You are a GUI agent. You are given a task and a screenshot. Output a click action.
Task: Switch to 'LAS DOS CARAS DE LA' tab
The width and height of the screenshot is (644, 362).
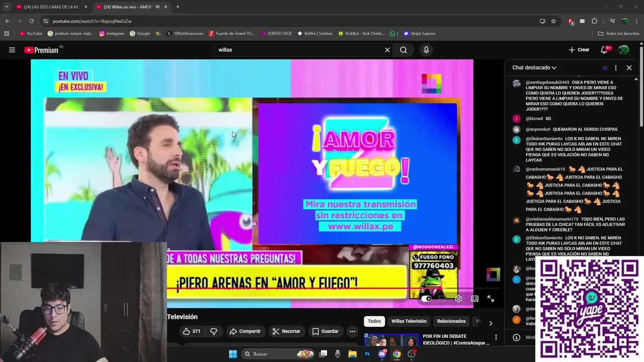[x=48, y=7]
